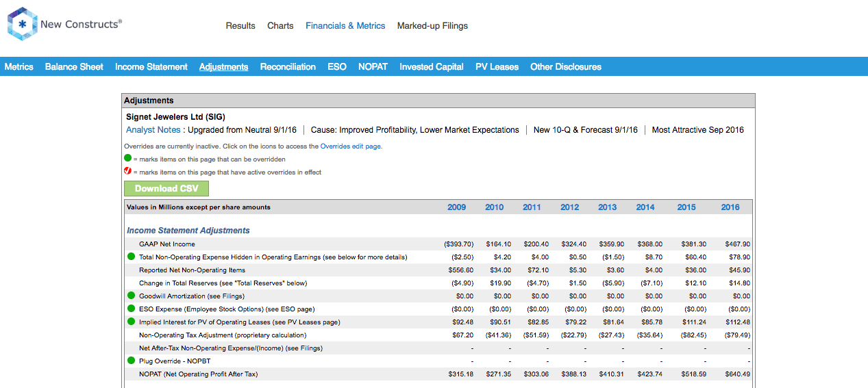Click the ($393.70) GAAP Net Income value
Screen dimensions: 868x388
pyautogui.click(x=459, y=244)
